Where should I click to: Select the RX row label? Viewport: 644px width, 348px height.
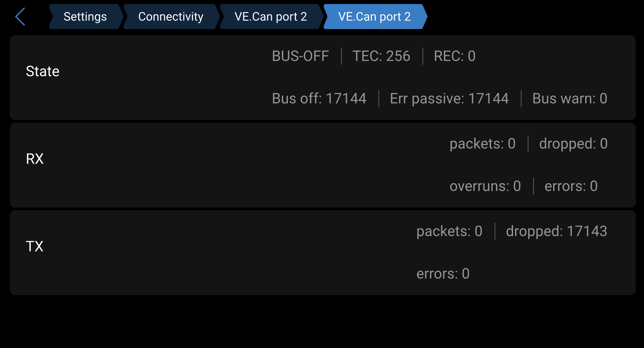pyautogui.click(x=35, y=159)
